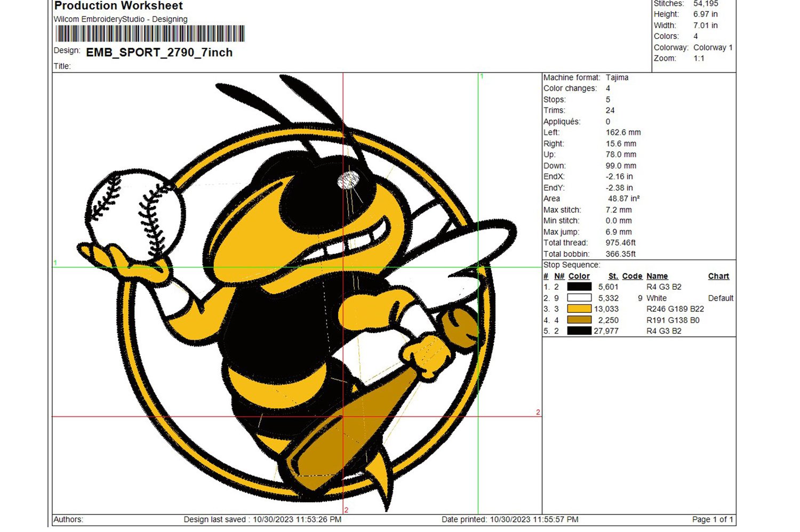Screen dimensions: 800x532
Task: Choose the dark gold swatch beside 2,250
Action: 579,320
